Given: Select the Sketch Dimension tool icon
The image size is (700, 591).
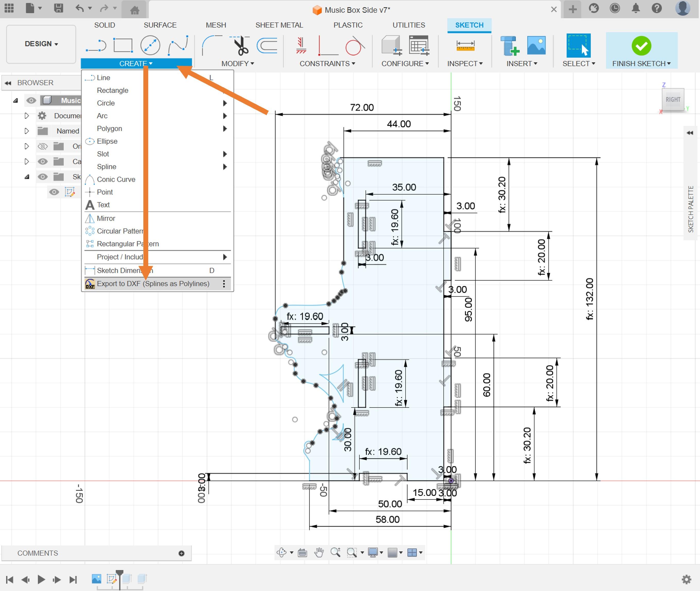Looking at the screenshot, I should click(x=90, y=270).
